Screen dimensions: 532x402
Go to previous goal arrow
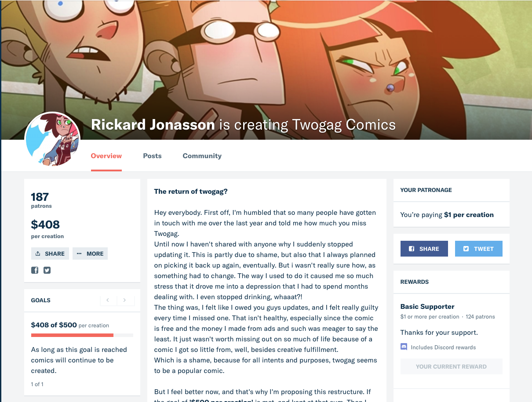coord(108,300)
